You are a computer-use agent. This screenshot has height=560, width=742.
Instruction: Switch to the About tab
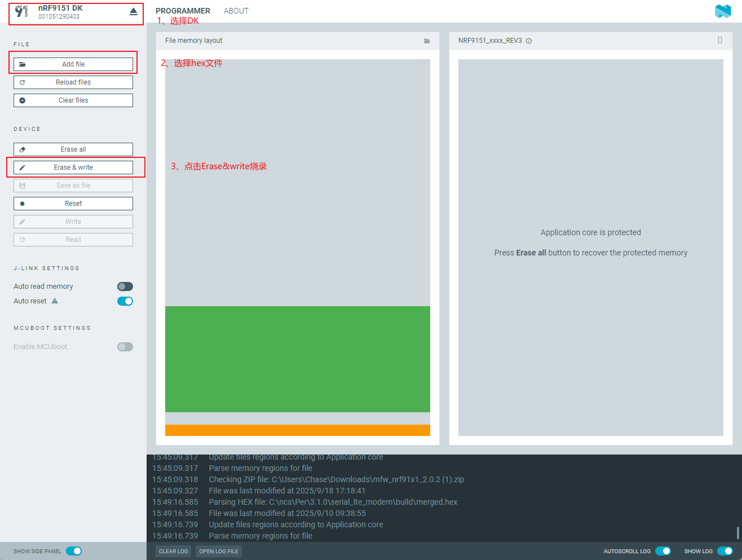tap(236, 11)
